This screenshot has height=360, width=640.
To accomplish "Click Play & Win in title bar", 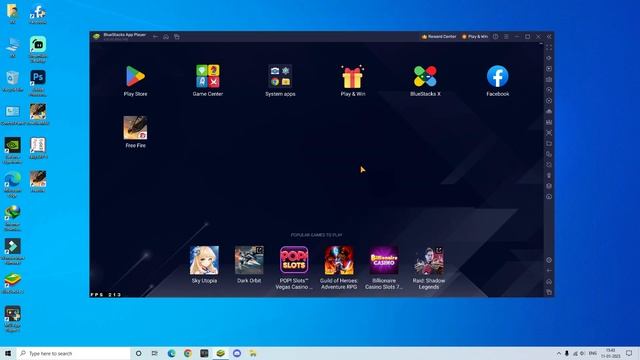I will point(475,37).
